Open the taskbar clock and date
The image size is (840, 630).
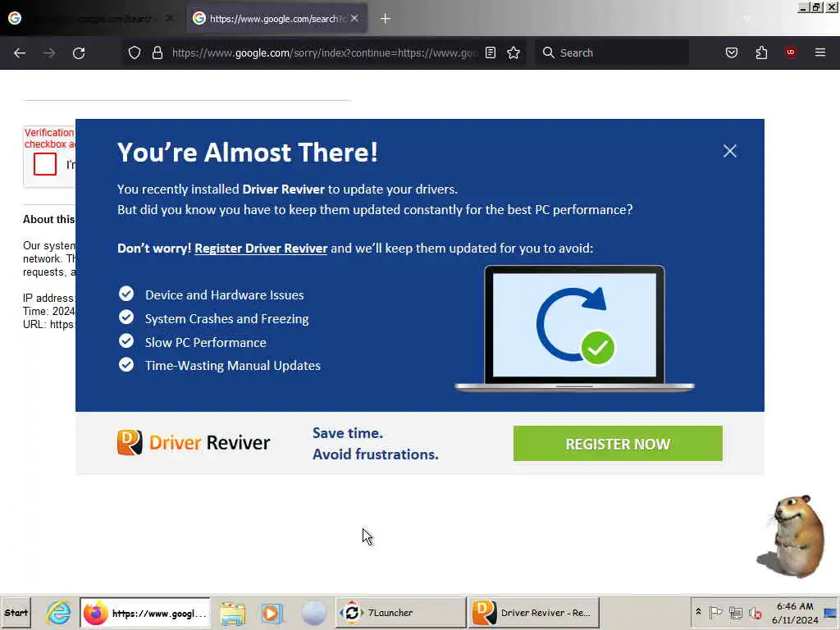click(x=795, y=613)
